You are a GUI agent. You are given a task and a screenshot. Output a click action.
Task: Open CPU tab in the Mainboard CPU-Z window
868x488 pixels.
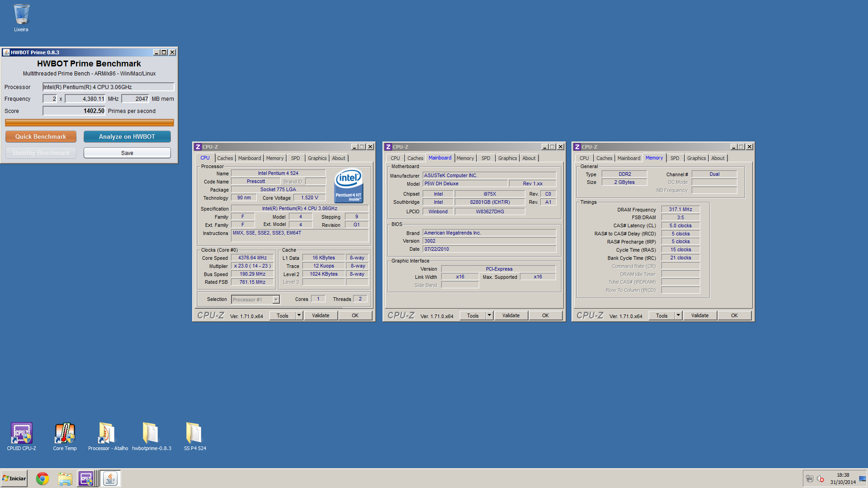click(x=395, y=158)
